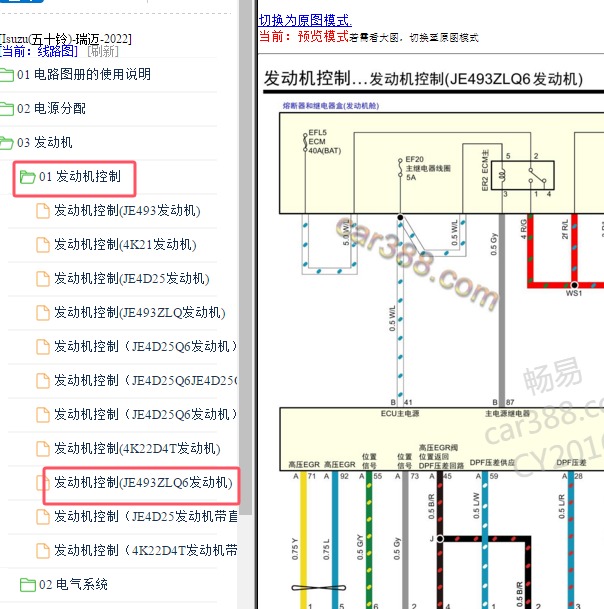Viewport: 604px width, 609px height.
Task: Click document icon for 发动机控制（4K22D4T发动机带
Action: click(x=43, y=551)
